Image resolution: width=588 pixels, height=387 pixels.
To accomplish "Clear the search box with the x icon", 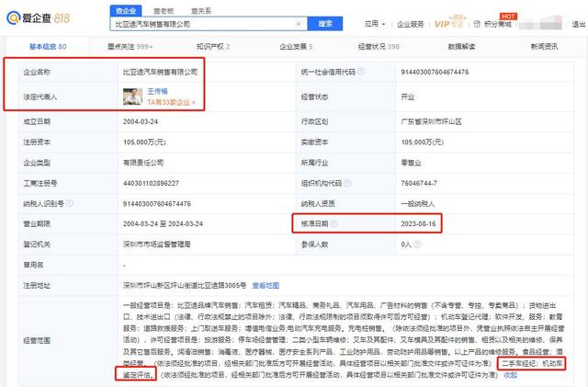I will pos(299,24).
